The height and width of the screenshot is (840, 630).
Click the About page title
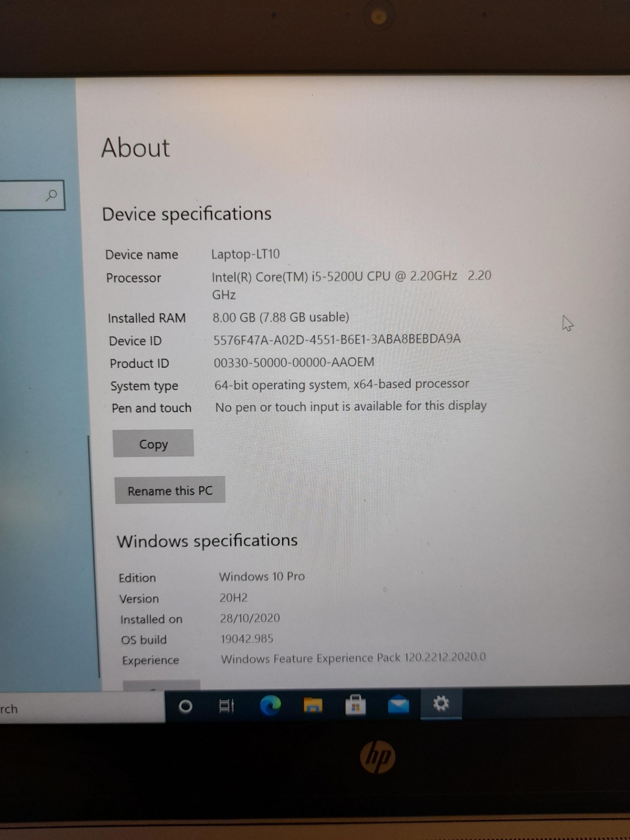[136, 147]
